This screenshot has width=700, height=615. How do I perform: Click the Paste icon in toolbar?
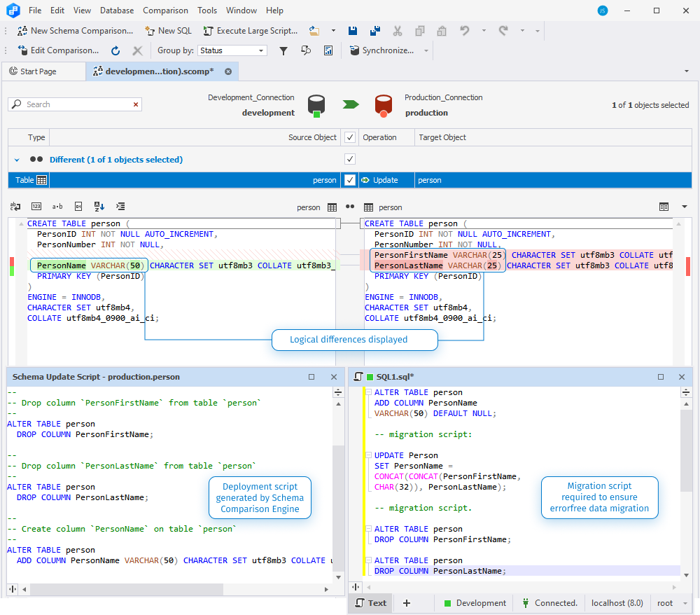(x=442, y=31)
